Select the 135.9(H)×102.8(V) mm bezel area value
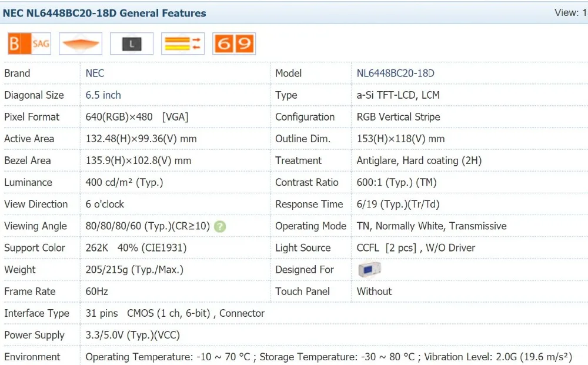The image size is (588, 365). click(x=138, y=160)
